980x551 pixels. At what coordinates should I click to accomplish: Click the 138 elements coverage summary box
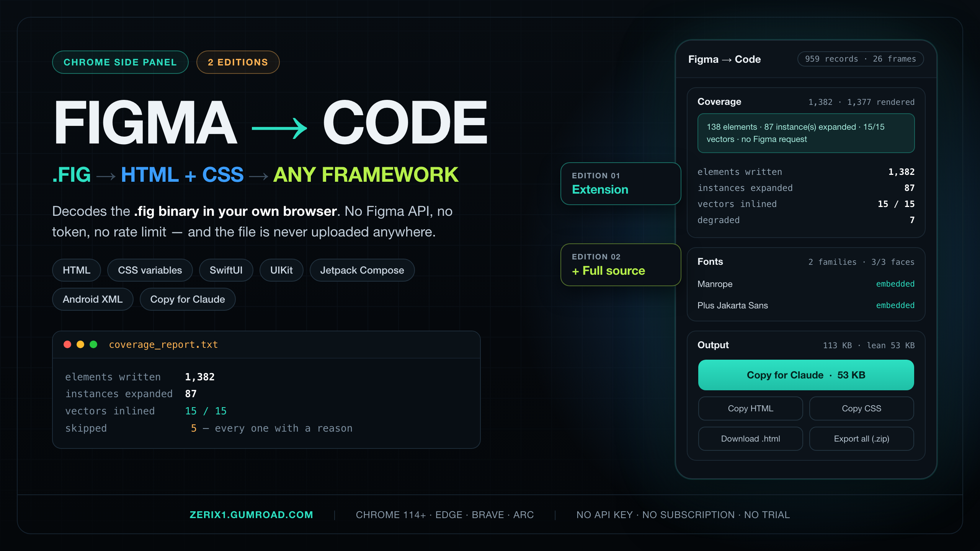click(x=806, y=133)
